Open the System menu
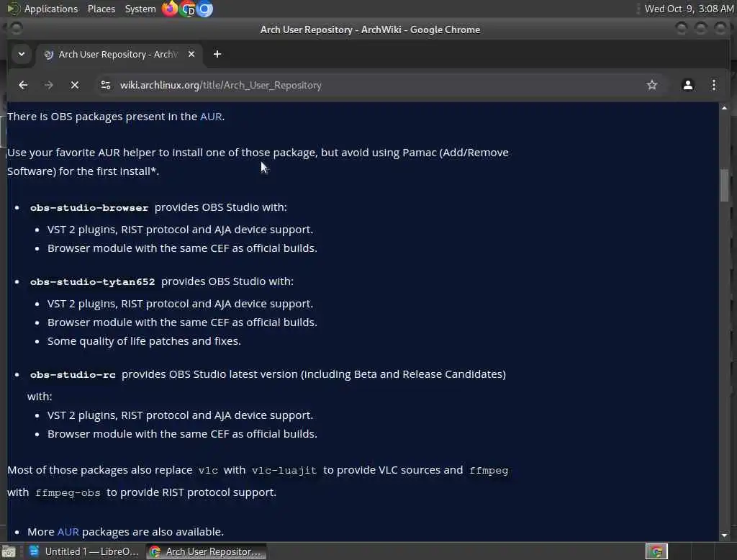 tap(140, 9)
